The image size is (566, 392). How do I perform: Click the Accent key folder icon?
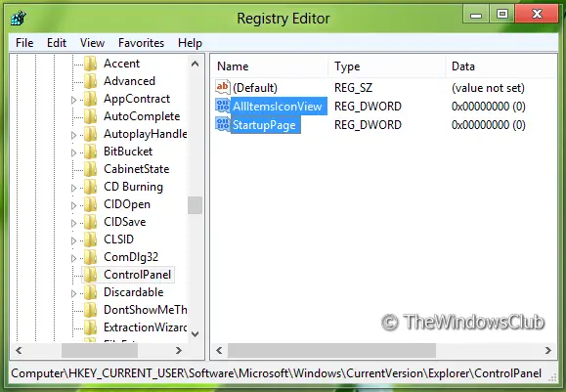(90, 64)
